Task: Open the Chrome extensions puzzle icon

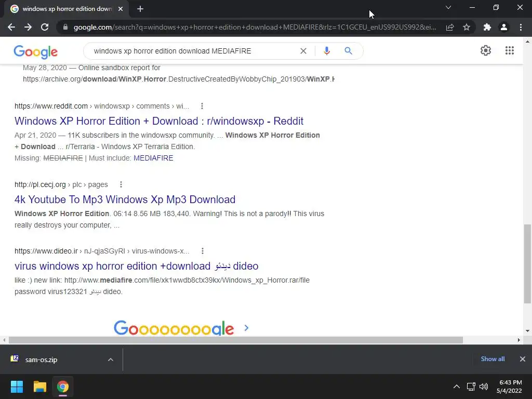Action: pyautogui.click(x=487, y=27)
